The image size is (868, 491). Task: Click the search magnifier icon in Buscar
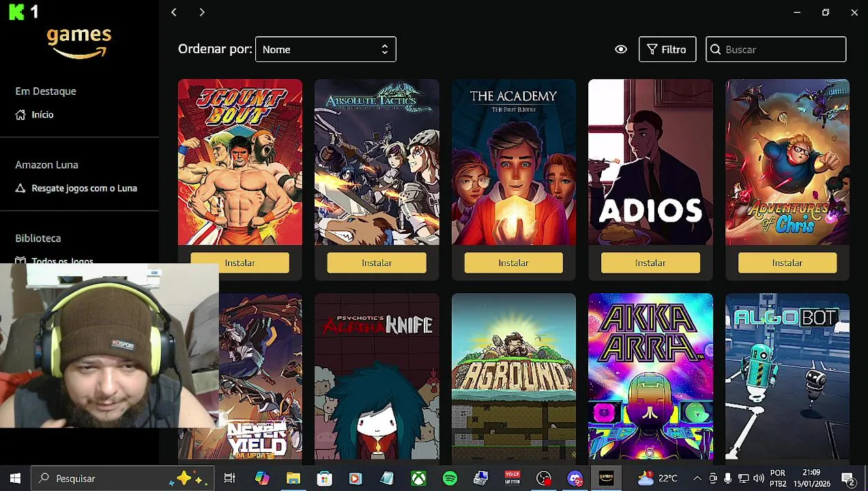716,49
